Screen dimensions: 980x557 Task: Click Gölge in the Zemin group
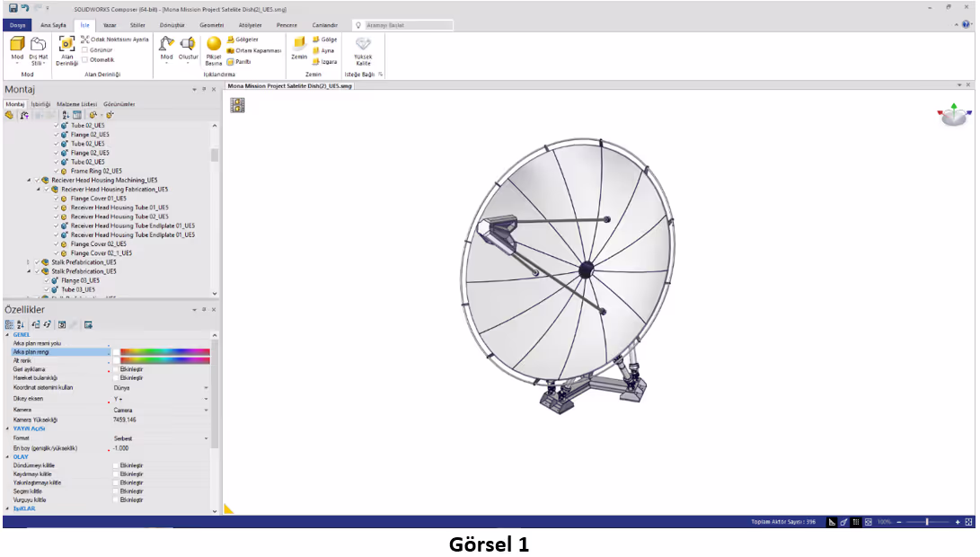pyautogui.click(x=325, y=40)
